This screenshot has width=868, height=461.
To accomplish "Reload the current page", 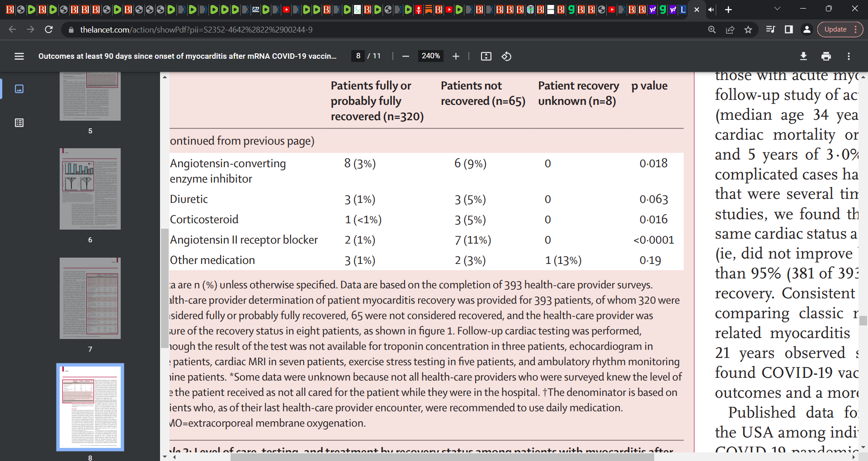I will [49, 29].
